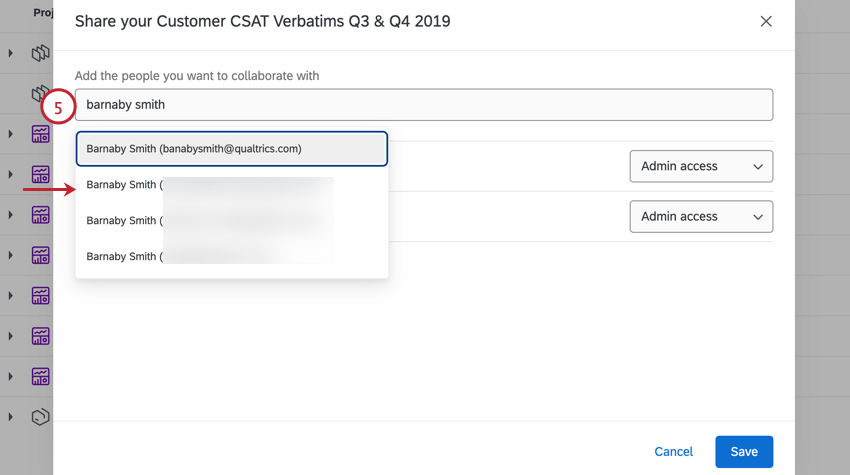The height and width of the screenshot is (475, 850).
Task: Select the last Barnaby Smith suggestion
Action: 232,257
